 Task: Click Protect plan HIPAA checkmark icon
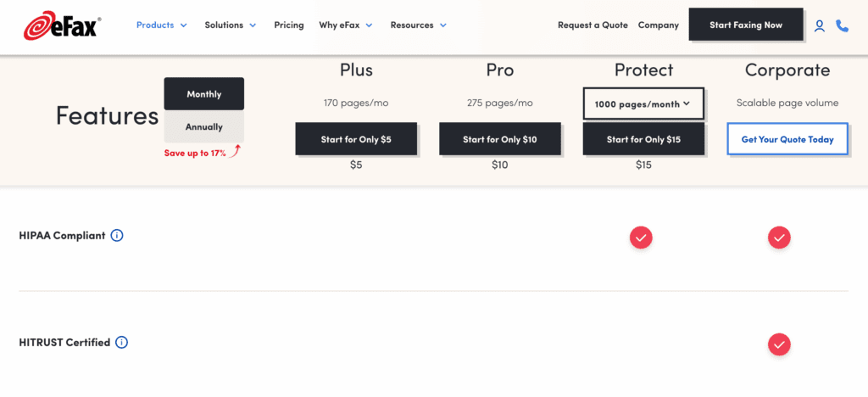[641, 238]
